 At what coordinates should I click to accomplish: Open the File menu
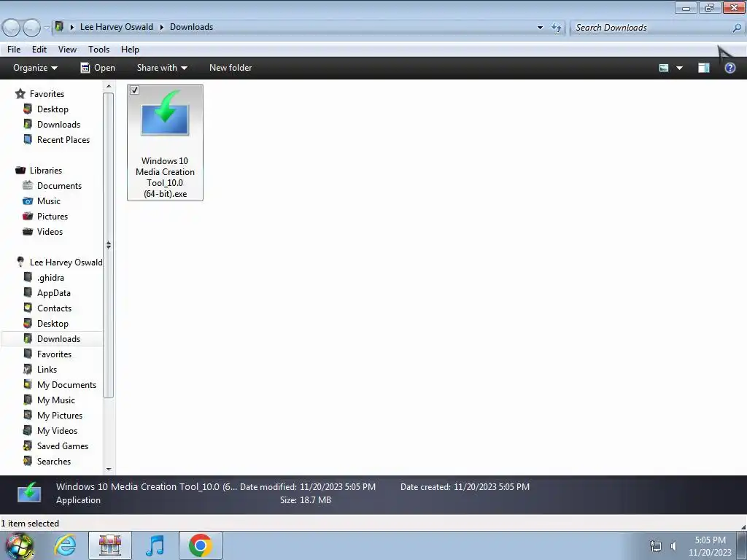[14, 50]
